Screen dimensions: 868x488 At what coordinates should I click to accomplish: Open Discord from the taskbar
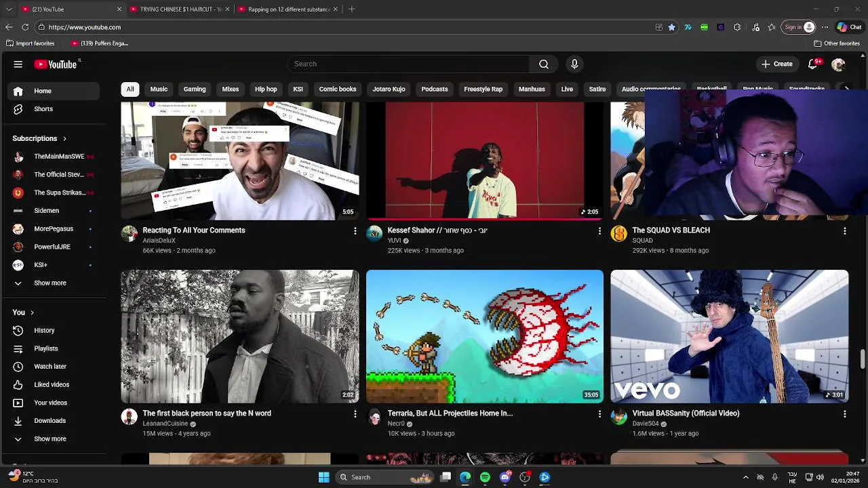(505, 477)
